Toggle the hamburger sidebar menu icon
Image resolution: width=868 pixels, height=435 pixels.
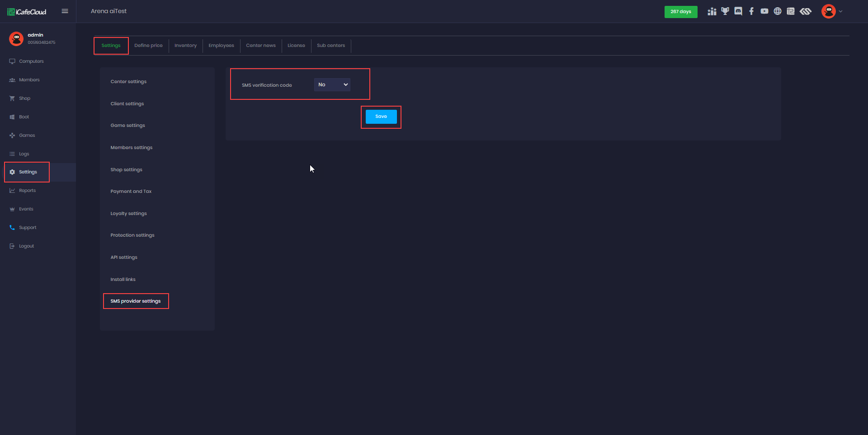pyautogui.click(x=65, y=11)
